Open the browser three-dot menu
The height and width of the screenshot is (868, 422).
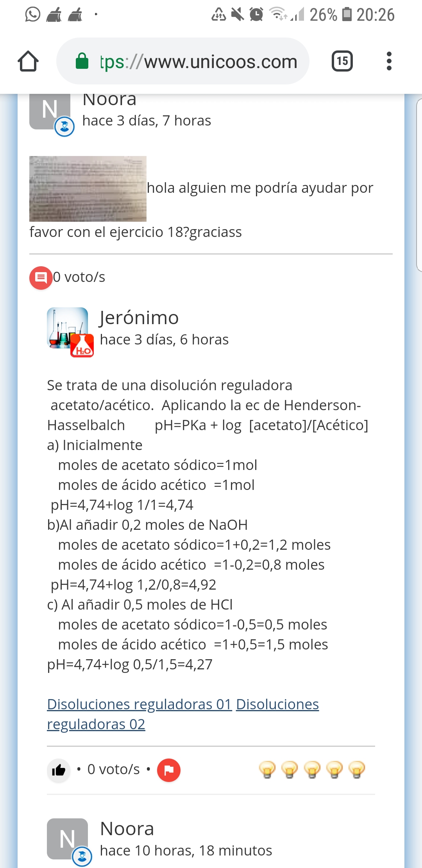(x=389, y=61)
